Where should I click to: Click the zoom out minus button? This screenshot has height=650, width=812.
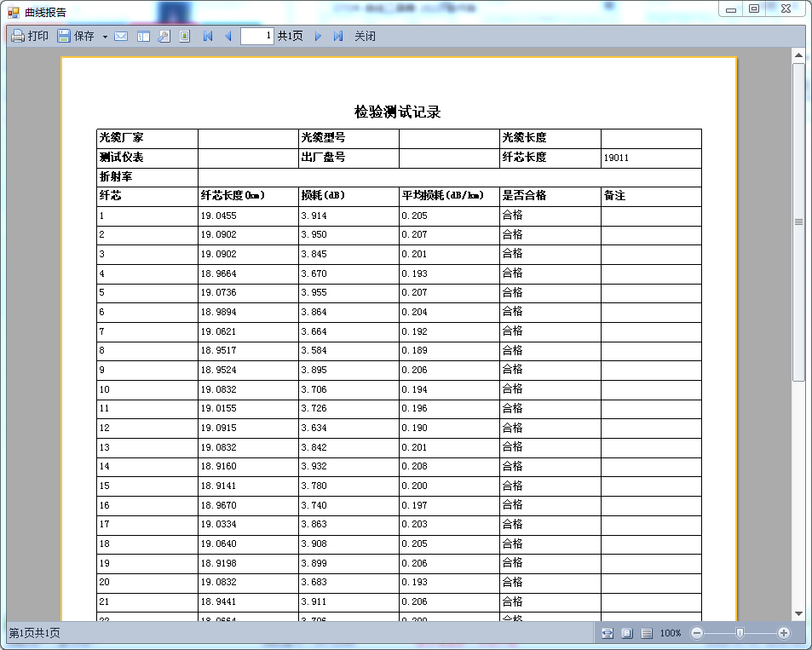point(697,633)
